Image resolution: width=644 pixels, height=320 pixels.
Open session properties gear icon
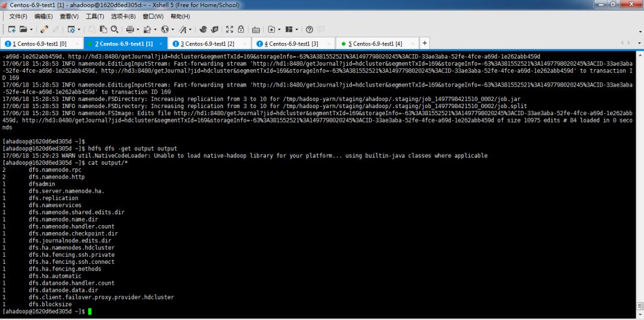click(x=71, y=29)
